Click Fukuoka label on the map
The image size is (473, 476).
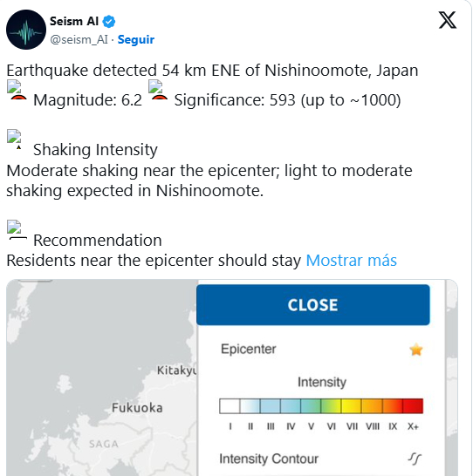click(x=137, y=408)
